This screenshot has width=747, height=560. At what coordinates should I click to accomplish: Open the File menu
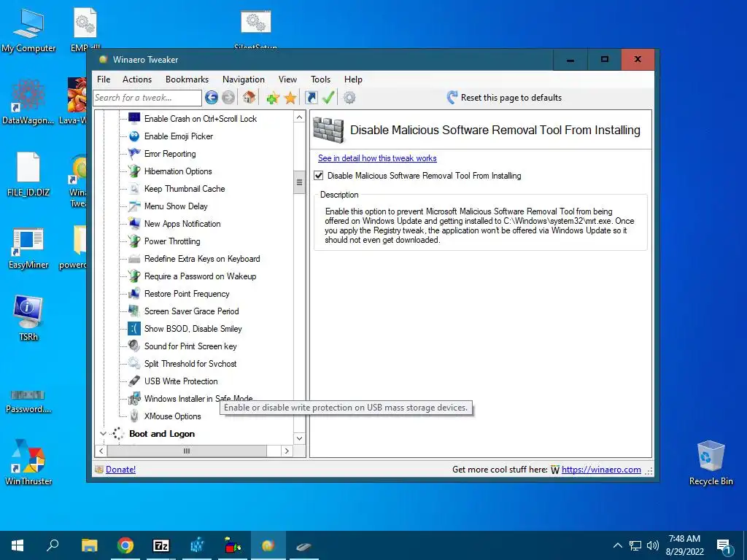point(104,79)
